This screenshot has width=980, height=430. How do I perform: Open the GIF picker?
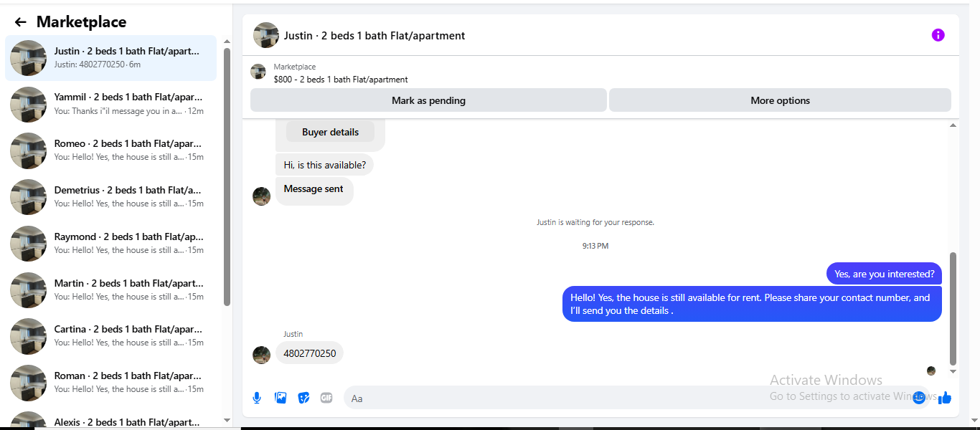[x=326, y=398]
